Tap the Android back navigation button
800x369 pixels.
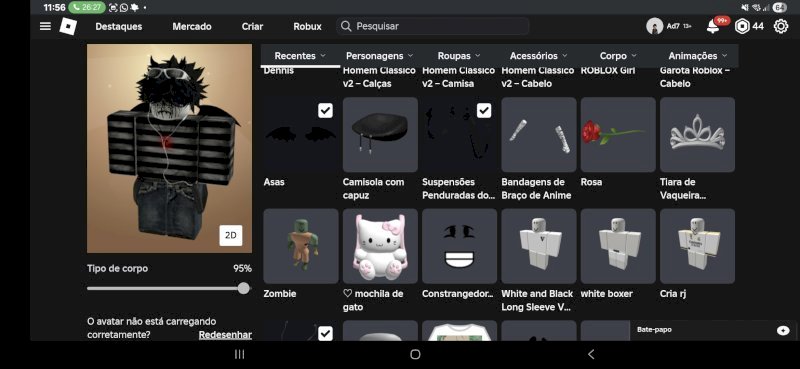point(591,354)
